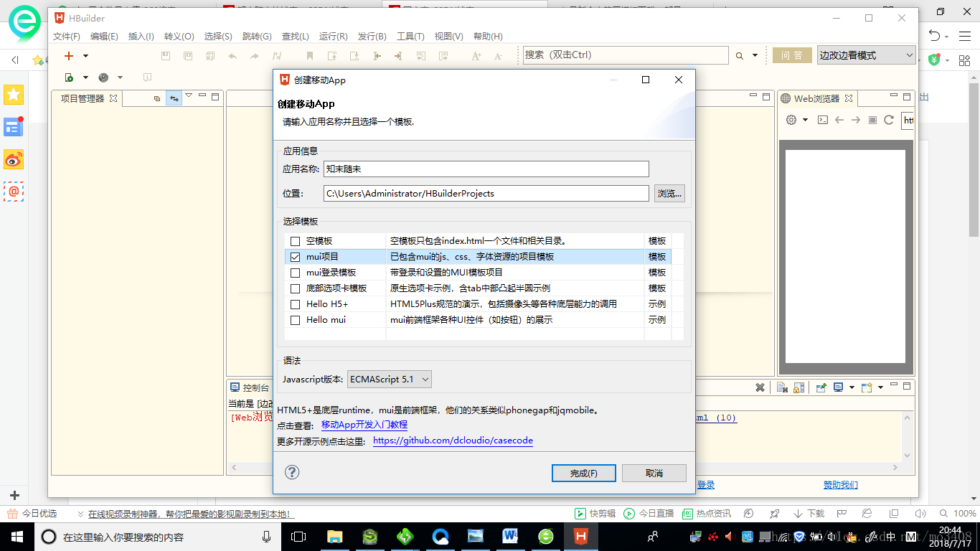
Task: Check the 空模板 template checkbox
Action: click(295, 241)
